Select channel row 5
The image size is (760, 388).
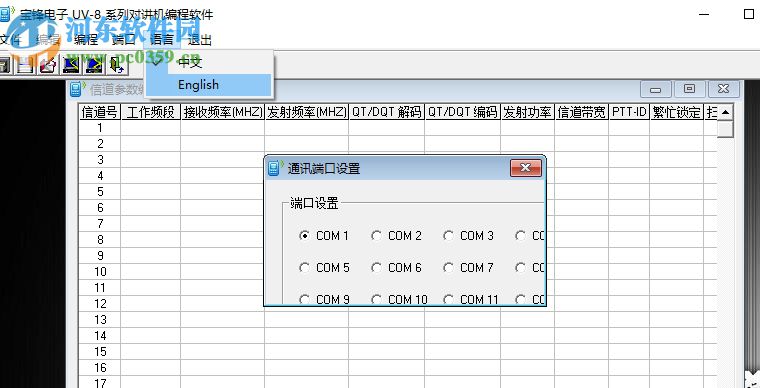pos(99,192)
